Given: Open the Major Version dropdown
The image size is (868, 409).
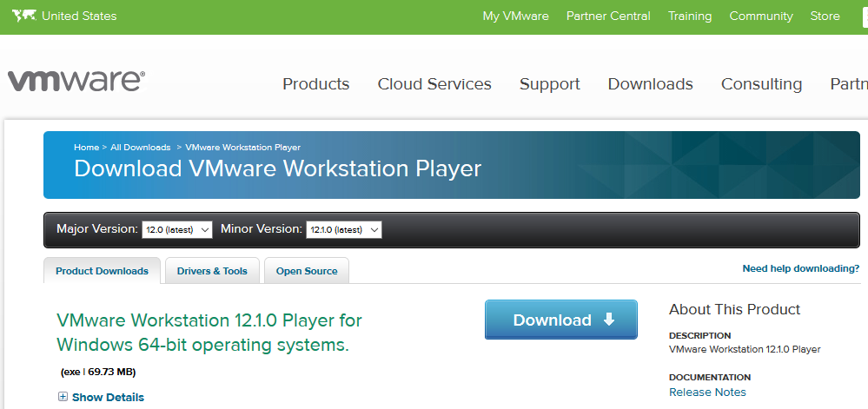Looking at the screenshot, I should pos(177,229).
